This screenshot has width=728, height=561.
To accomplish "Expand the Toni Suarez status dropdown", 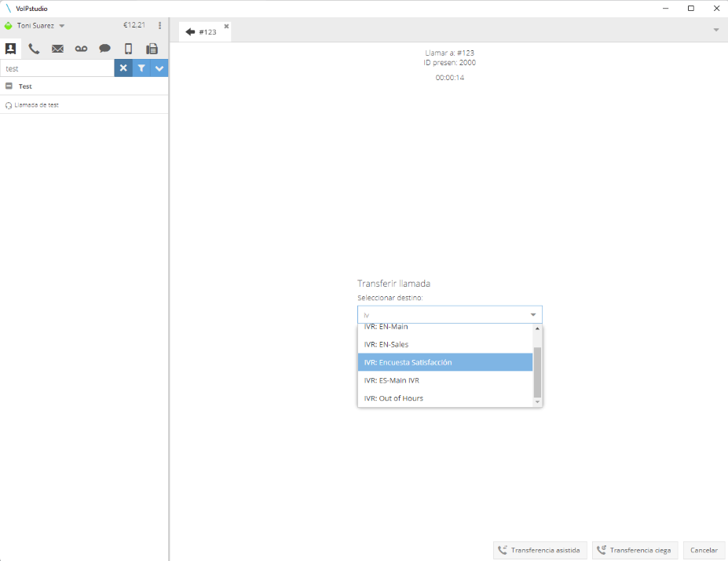I will click(62, 26).
